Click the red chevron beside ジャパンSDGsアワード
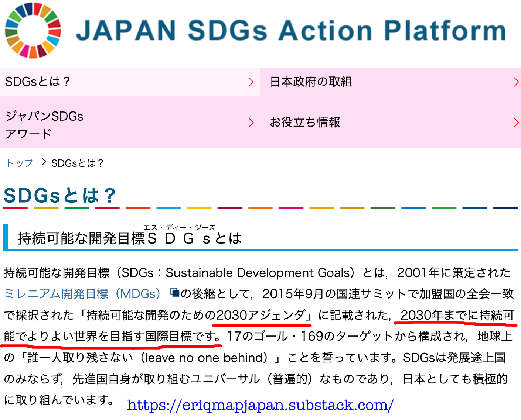Image resolution: width=521 pixels, height=420 pixels. (x=251, y=123)
